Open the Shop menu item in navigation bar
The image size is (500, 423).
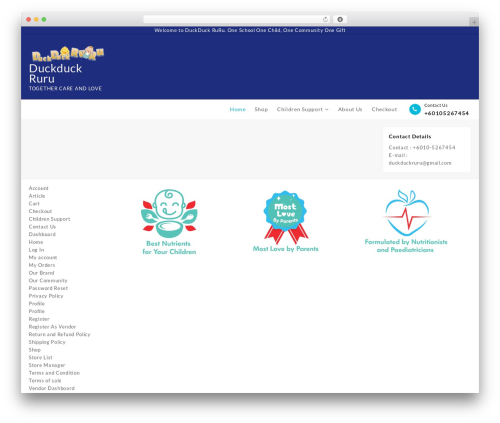(261, 109)
